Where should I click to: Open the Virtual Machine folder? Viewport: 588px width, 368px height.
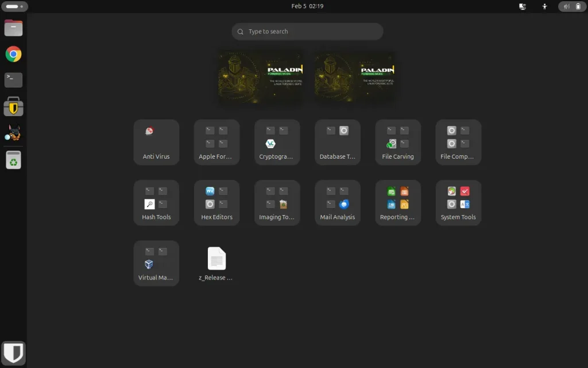[156, 263]
